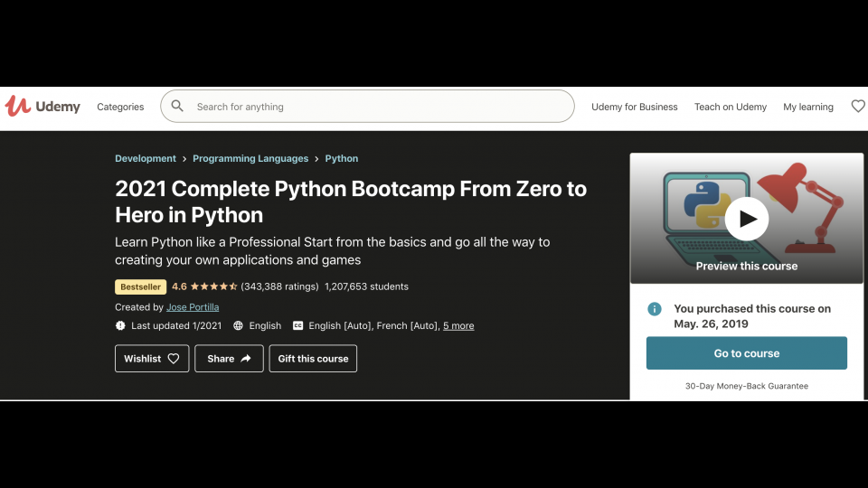This screenshot has height=488, width=868.
Task: Click the globe language icon
Action: click(239, 325)
